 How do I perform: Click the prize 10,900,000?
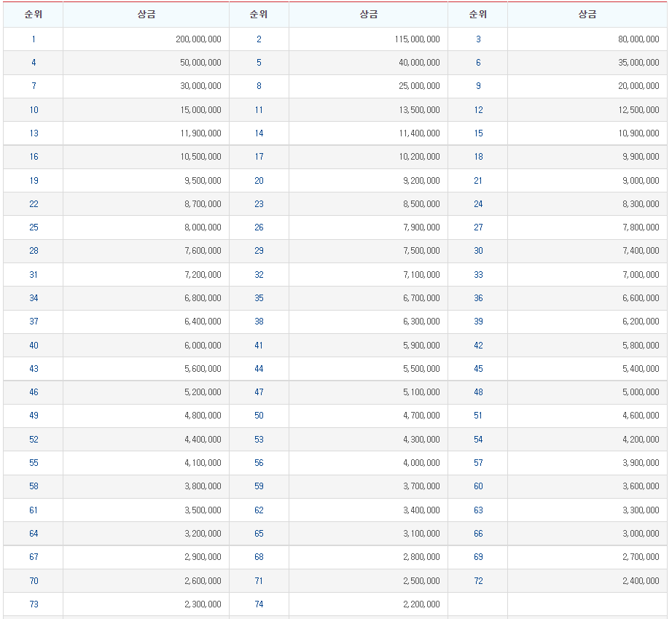pos(638,133)
